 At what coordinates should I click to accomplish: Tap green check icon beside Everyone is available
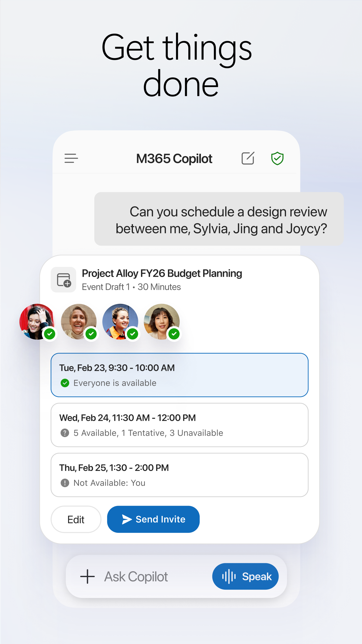(x=65, y=383)
